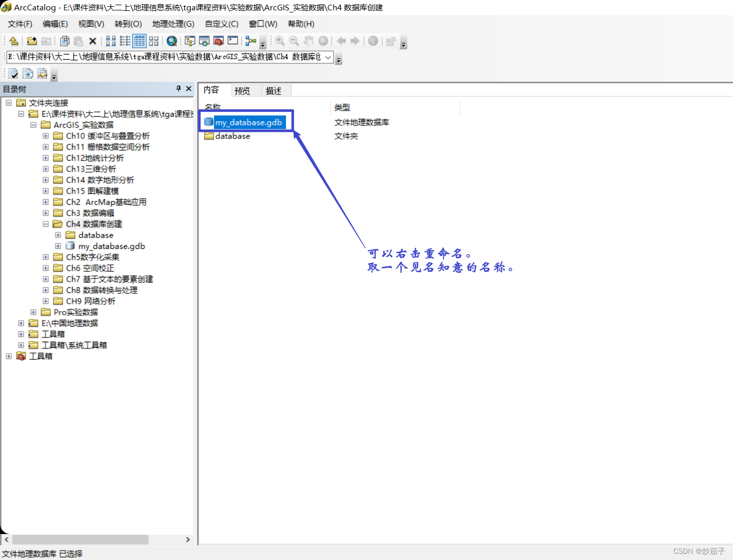Open the 帮助(H) menu
Viewport: 733px width, 560px height.
tap(301, 24)
